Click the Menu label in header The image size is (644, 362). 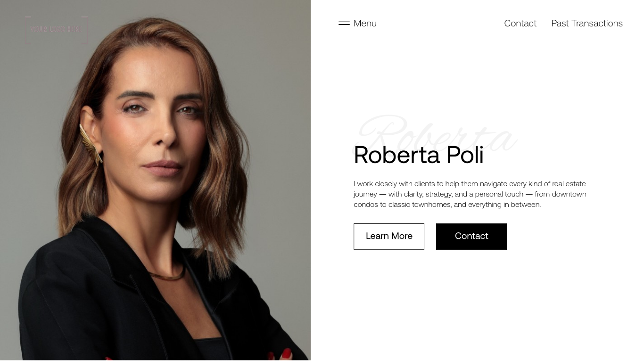click(365, 23)
